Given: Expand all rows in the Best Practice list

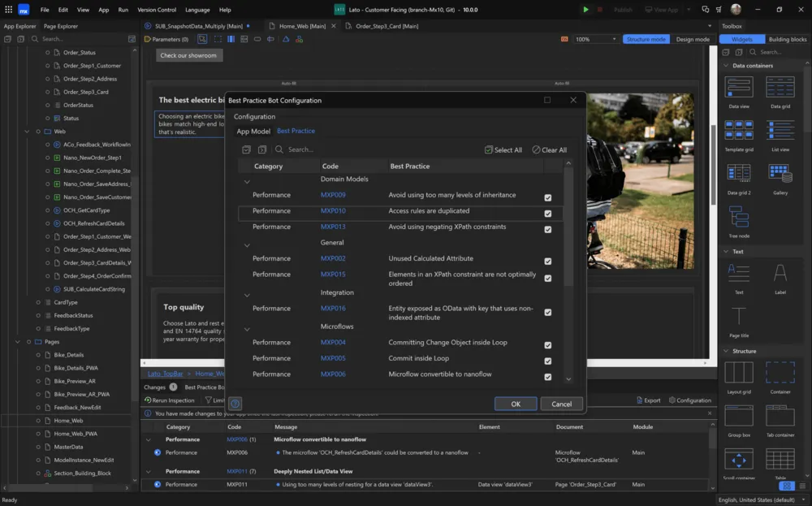Looking at the screenshot, I should click(247, 149).
